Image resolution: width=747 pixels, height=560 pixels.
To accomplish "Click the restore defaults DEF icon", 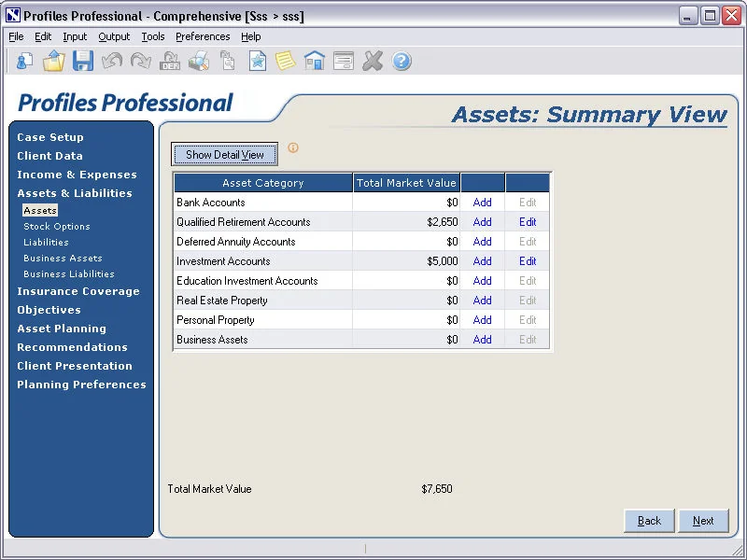I will [x=170, y=61].
